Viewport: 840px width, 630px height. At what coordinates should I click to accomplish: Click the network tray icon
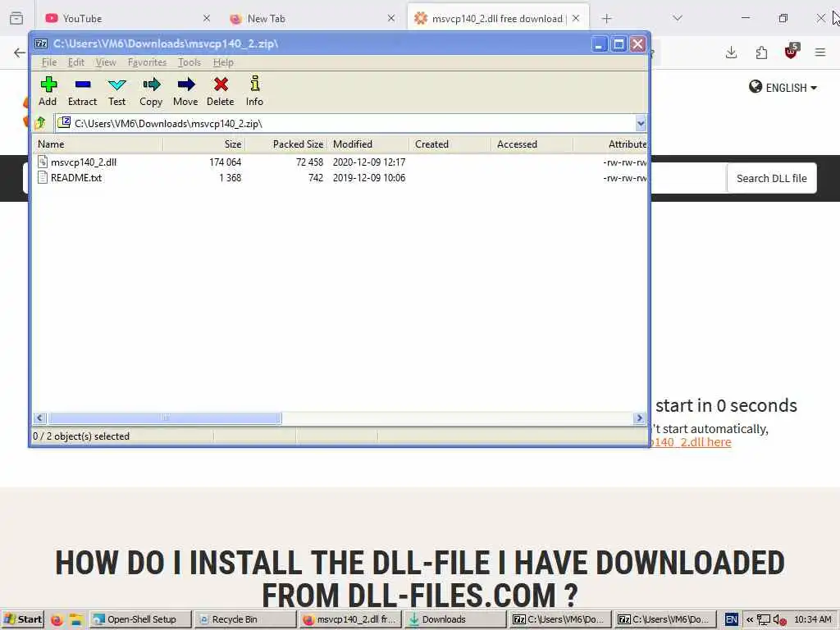[764, 620]
